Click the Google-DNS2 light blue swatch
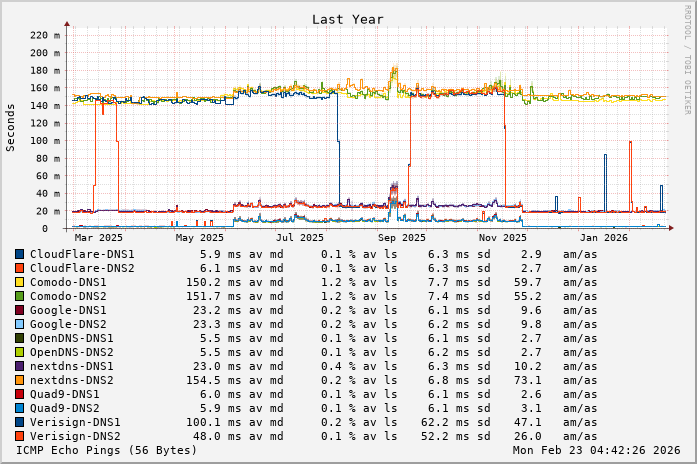This screenshot has height=464, width=697. (19, 325)
